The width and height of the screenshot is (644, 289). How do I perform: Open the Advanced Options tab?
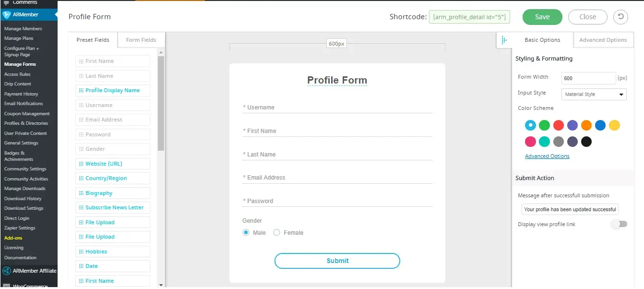[x=603, y=40]
